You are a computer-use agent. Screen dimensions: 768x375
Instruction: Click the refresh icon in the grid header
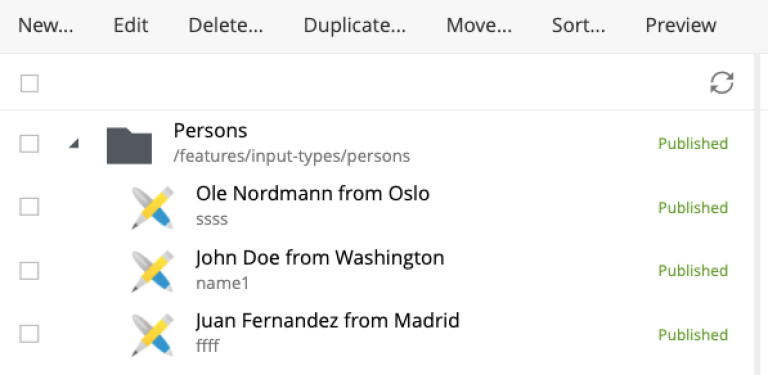pyautogui.click(x=721, y=83)
